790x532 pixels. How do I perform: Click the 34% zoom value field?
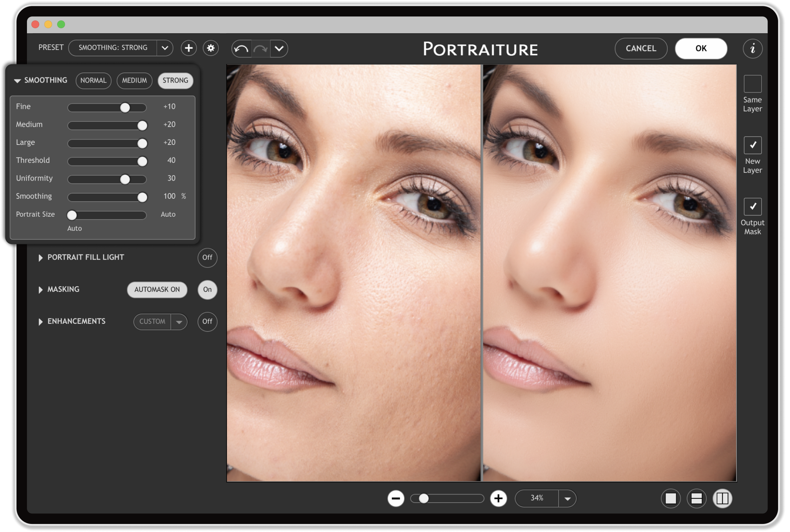click(x=537, y=498)
